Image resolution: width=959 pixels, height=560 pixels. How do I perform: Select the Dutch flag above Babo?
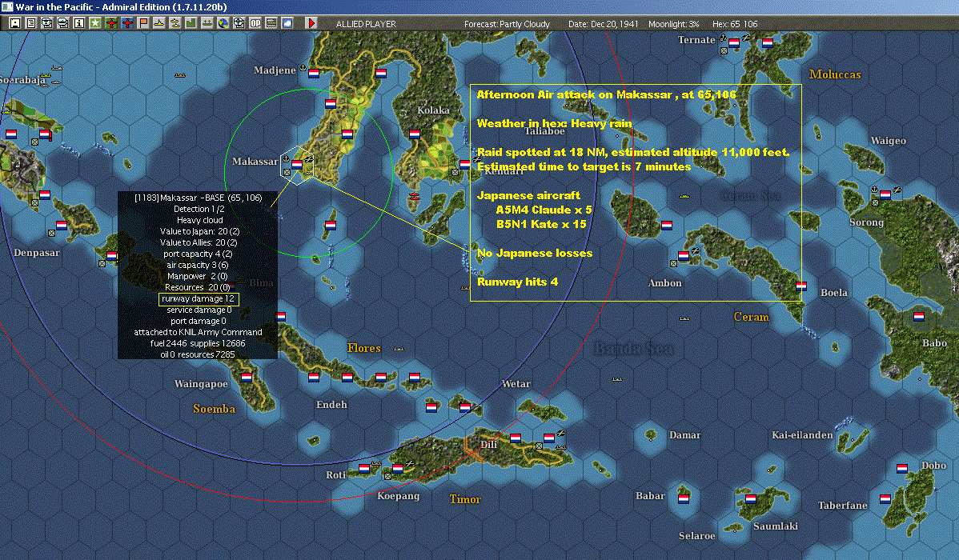(x=919, y=316)
